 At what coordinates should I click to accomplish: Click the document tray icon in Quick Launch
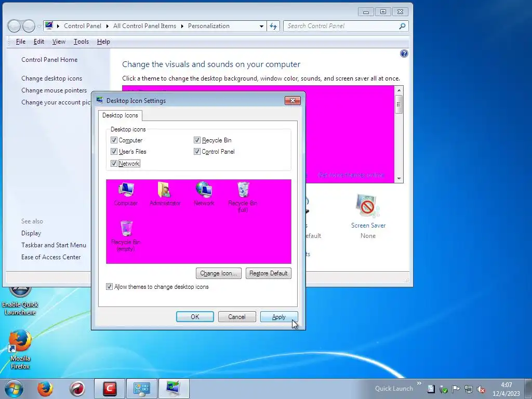click(431, 389)
